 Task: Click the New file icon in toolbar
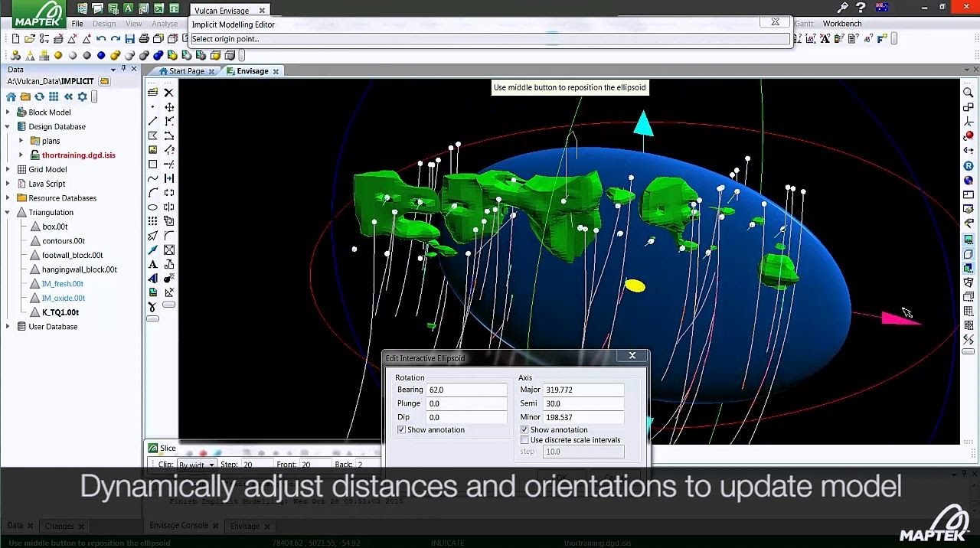15,39
